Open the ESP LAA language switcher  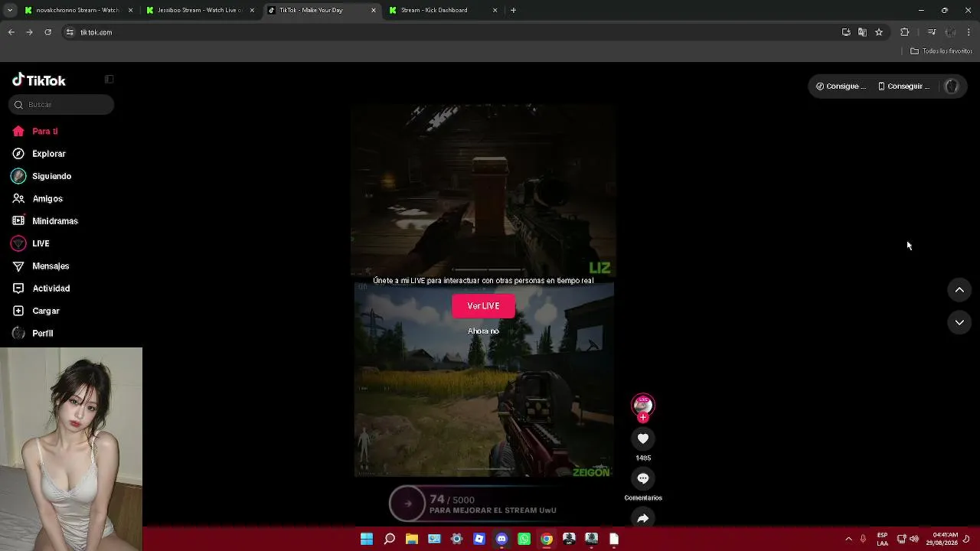883,539
